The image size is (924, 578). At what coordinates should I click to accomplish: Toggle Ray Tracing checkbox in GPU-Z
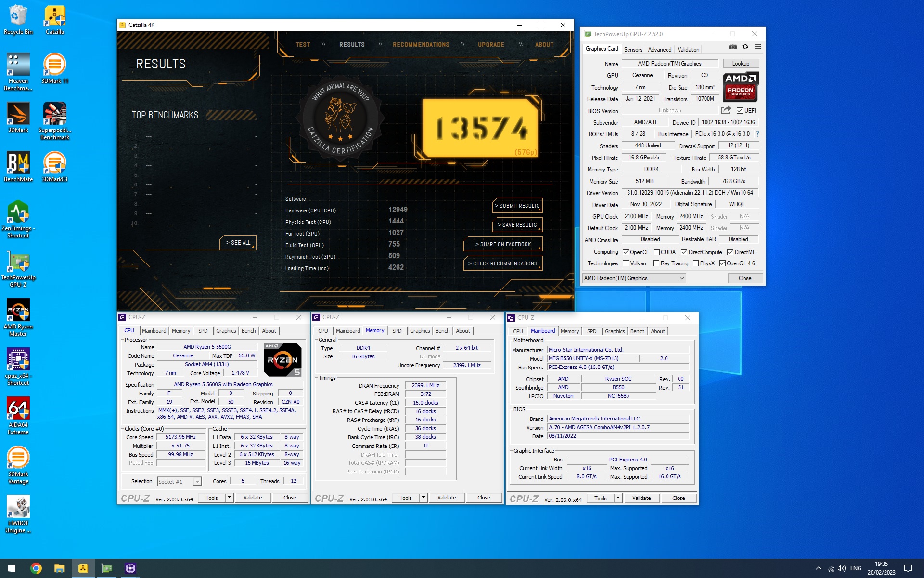click(x=656, y=263)
